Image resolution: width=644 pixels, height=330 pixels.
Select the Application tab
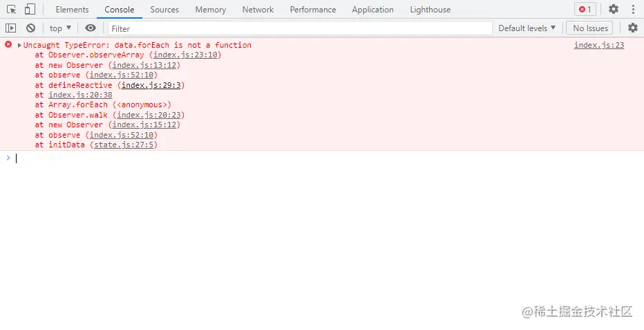point(372,10)
